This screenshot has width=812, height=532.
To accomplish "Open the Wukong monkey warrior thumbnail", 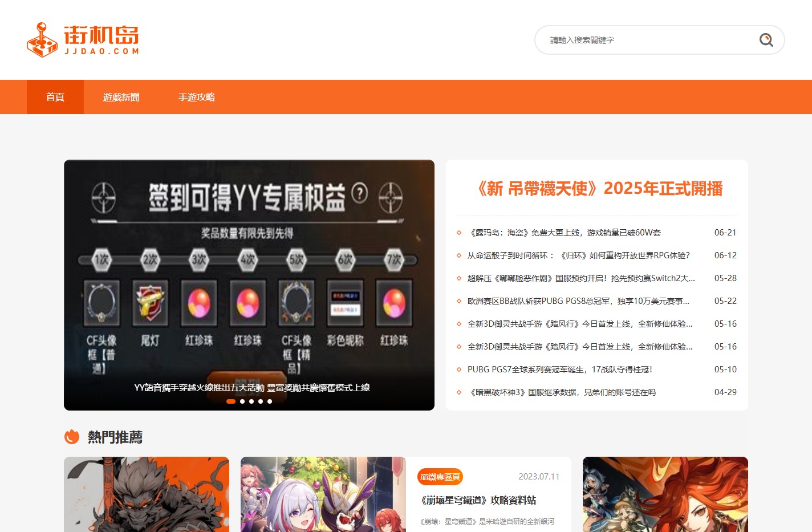I will point(147,494).
